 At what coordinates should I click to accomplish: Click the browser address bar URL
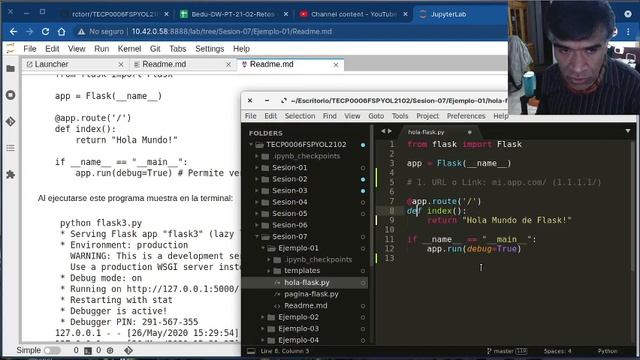coord(232,31)
